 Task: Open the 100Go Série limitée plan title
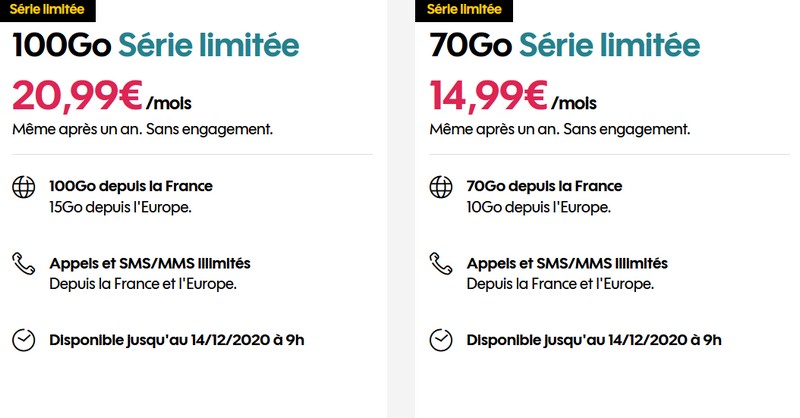pyautogui.click(x=156, y=47)
